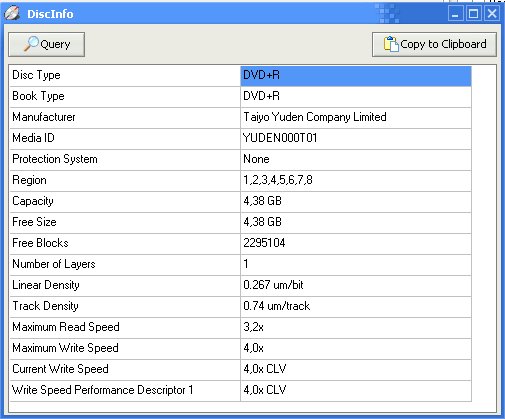Maximize the DiscInfo window
This screenshot has height=419, width=505.
point(473,14)
